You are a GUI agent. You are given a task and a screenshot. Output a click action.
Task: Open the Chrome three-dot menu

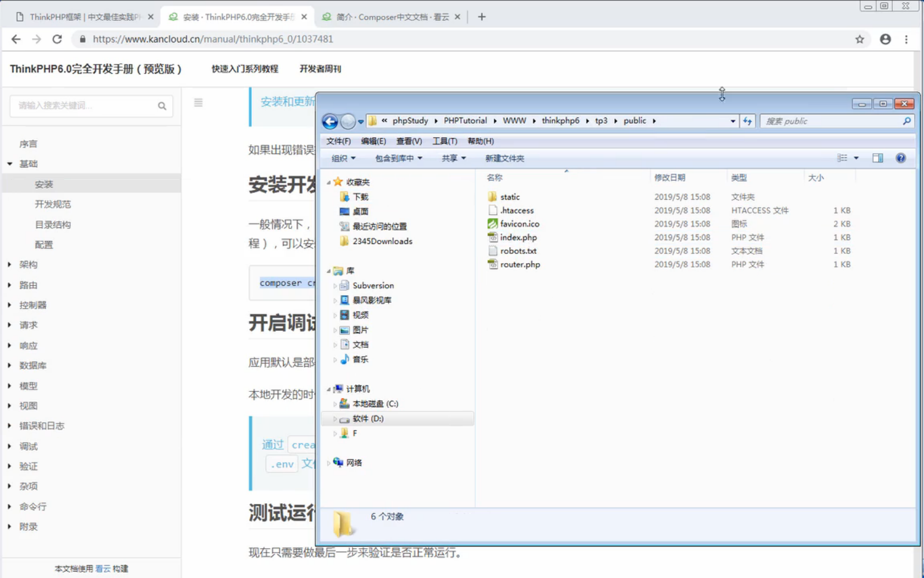[x=906, y=39]
